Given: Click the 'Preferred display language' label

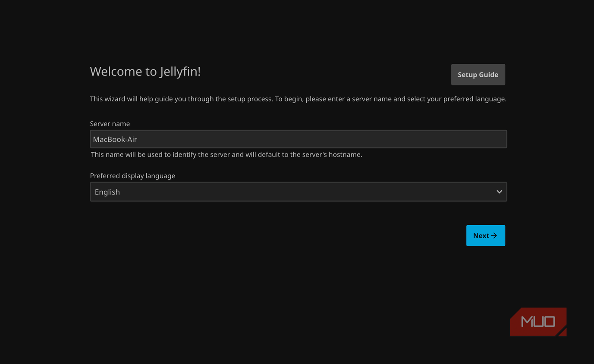Looking at the screenshot, I should coord(132,176).
